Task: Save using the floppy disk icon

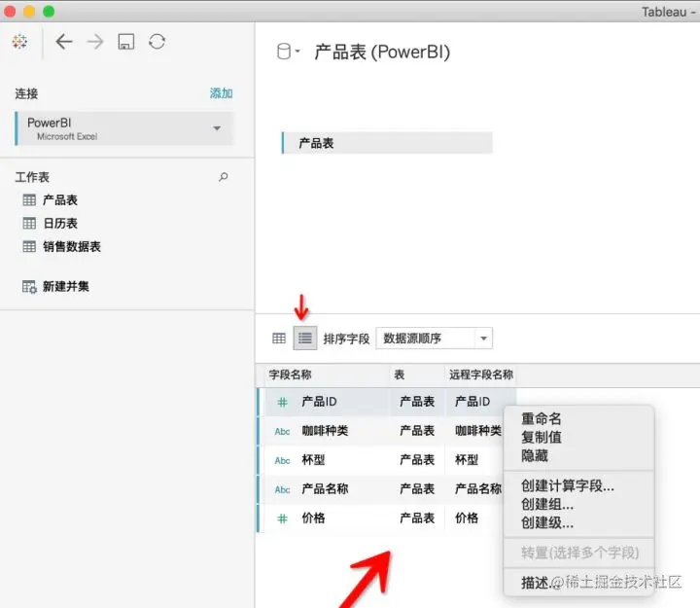Action: click(126, 42)
